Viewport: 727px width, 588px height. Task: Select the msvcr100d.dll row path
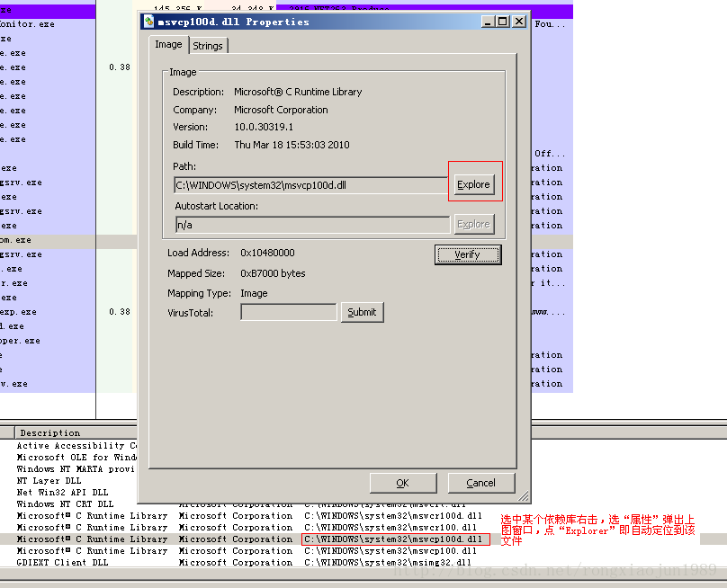392,516
